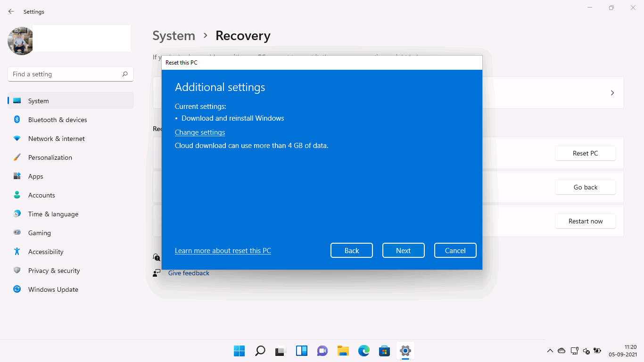Click the System breadcrumb in the page title
The width and height of the screenshot is (644, 362).
click(173, 36)
